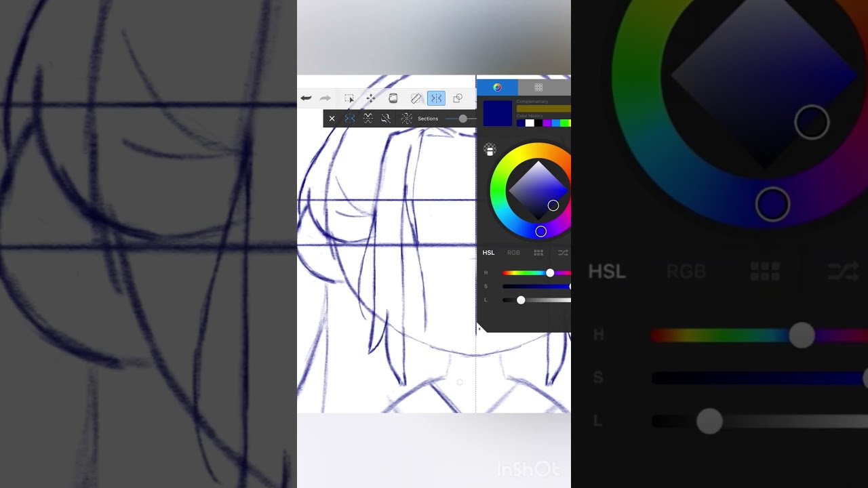
Task: Close the symmetry options bar
Action: 332,119
